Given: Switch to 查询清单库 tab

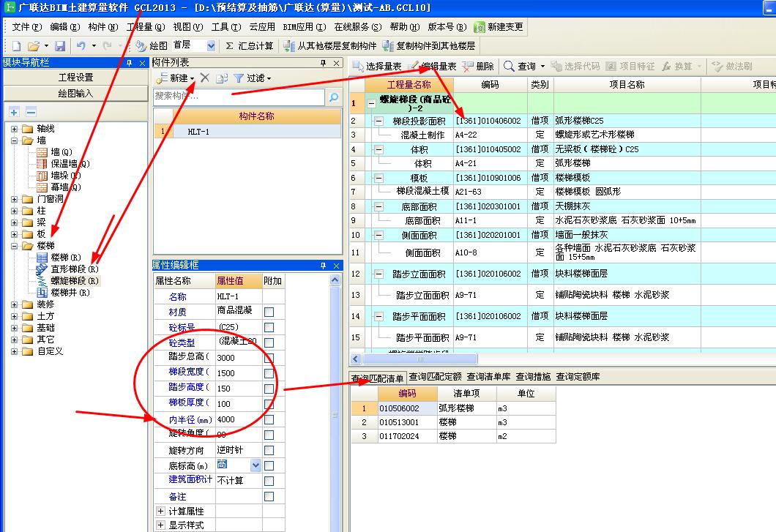Looking at the screenshot, I should click(x=488, y=377).
